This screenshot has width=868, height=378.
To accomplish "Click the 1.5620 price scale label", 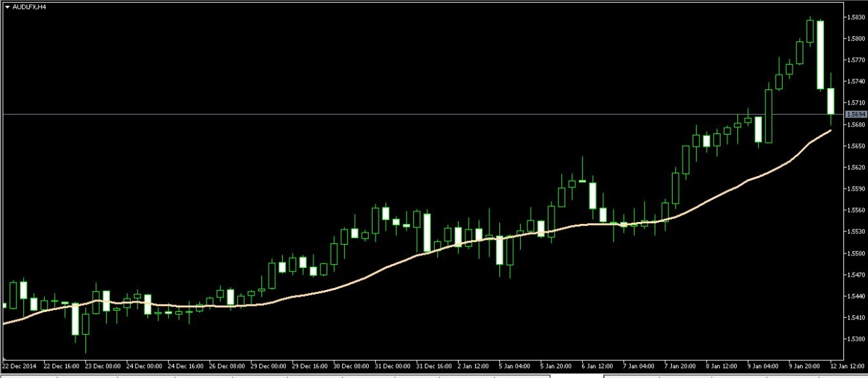I will [x=856, y=167].
